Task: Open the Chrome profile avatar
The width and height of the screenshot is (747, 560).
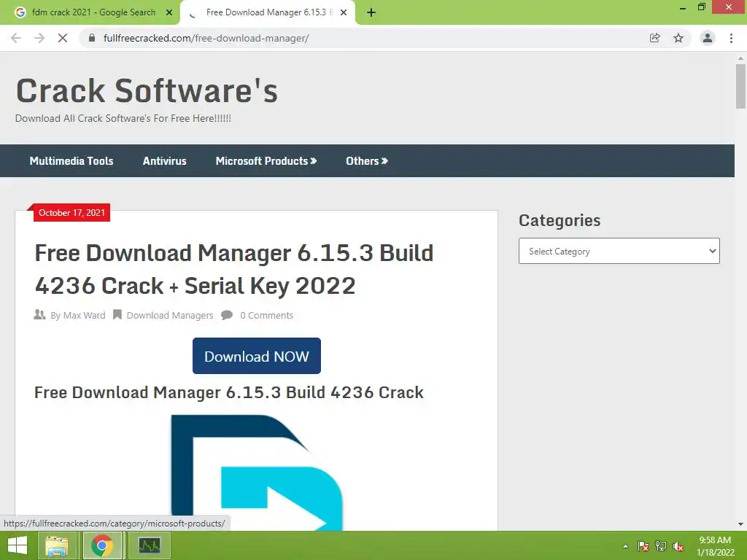Action: coord(708,38)
